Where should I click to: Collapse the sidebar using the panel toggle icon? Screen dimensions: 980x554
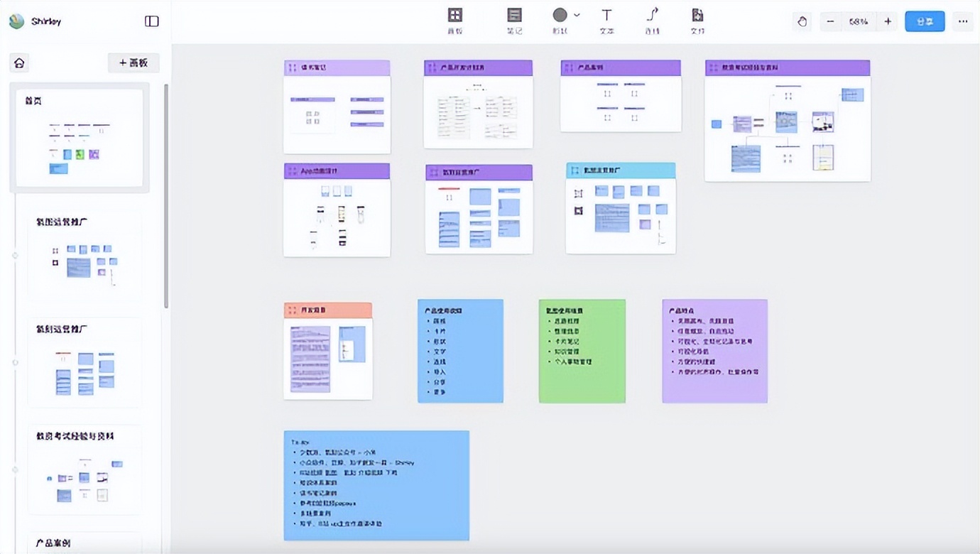click(152, 21)
